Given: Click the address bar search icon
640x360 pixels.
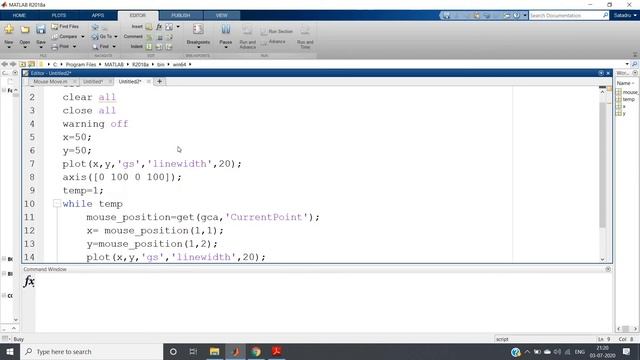Looking at the screenshot, I should coord(634,64).
